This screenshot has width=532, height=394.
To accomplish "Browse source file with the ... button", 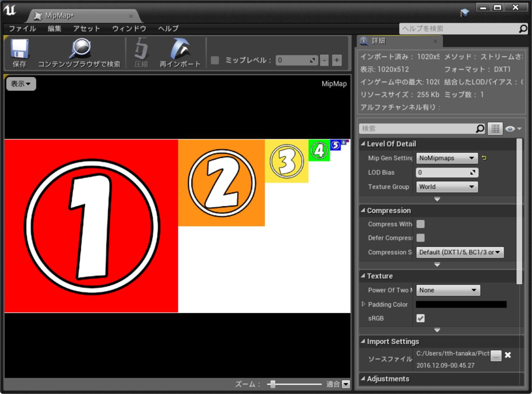I will pos(496,356).
